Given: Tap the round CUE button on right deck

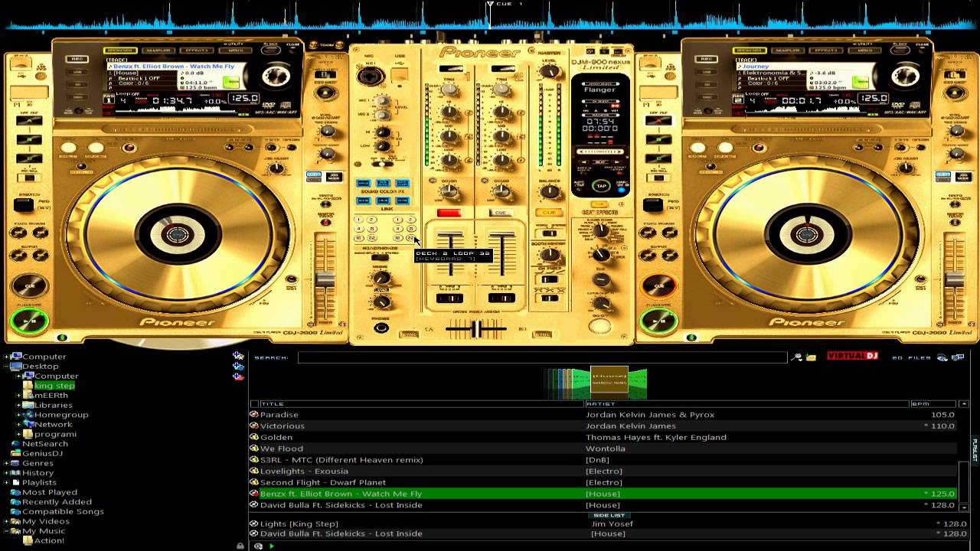Looking at the screenshot, I should pos(659,286).
